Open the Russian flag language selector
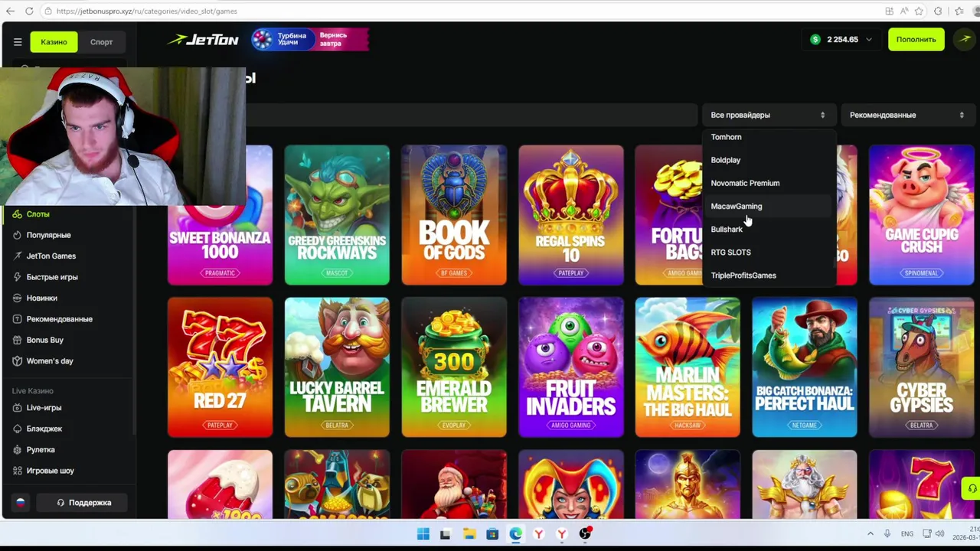This screenshot has width=980, height=551. pos(21,503)
